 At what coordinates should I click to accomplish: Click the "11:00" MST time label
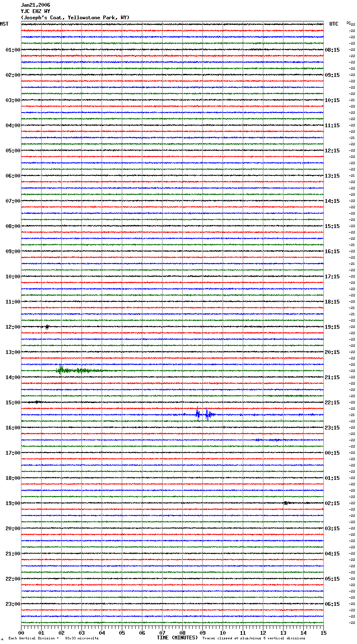pyautogui.click(x=13, y=302)
